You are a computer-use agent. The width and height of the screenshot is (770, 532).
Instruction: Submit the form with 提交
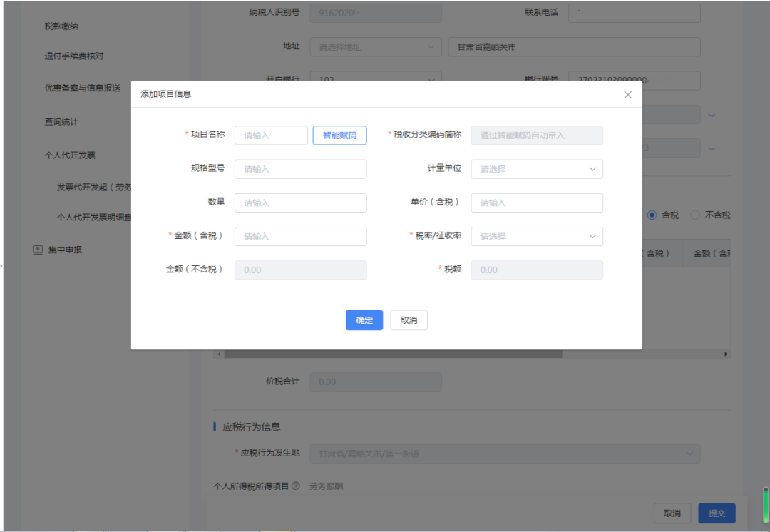tap(716, 513)
